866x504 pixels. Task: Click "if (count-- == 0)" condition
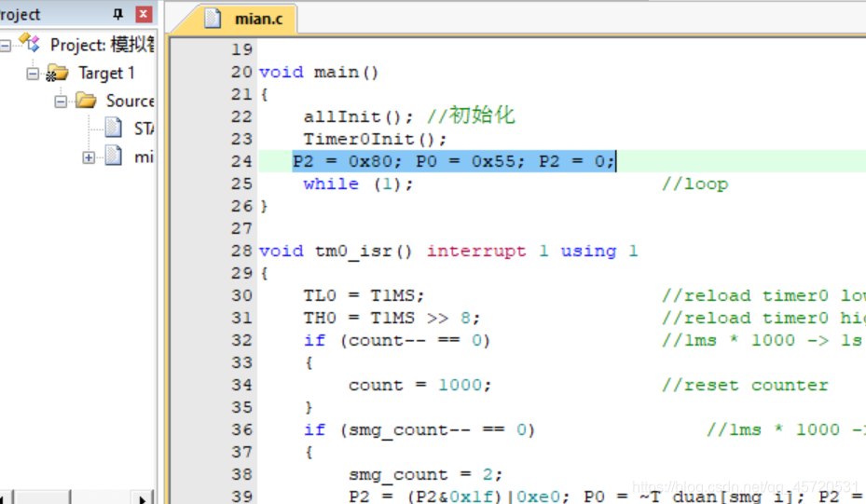pos(396,341)
